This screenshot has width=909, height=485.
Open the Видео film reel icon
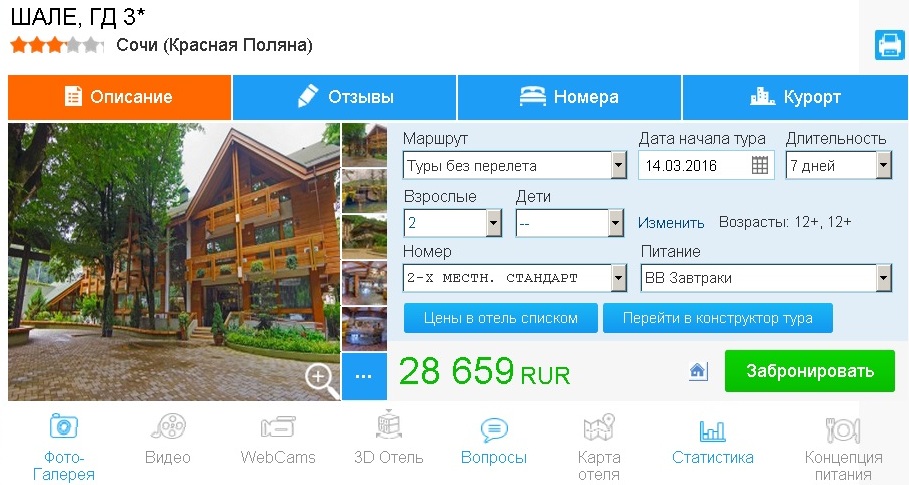click(x=168, y=426)
